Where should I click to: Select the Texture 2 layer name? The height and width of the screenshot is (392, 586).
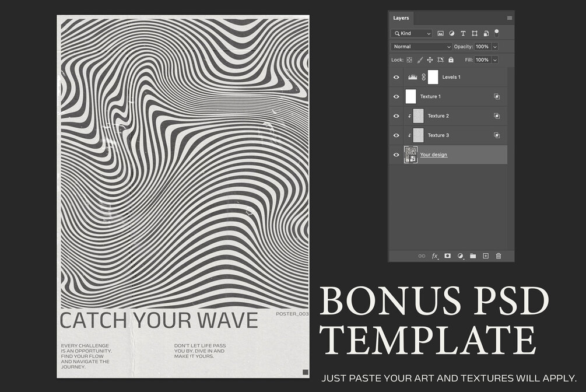(438, 116)
